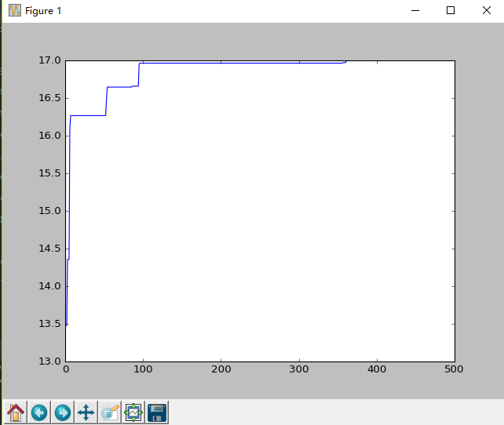Click the y-axis label 16.0
This screenshot has width=504, height=425.
coord(49,136)
